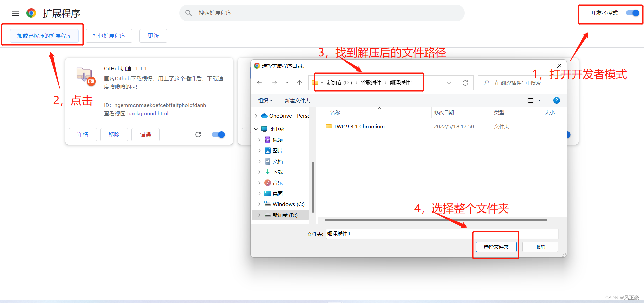
Task: Expand 下载 tree node
Action: 259,172
